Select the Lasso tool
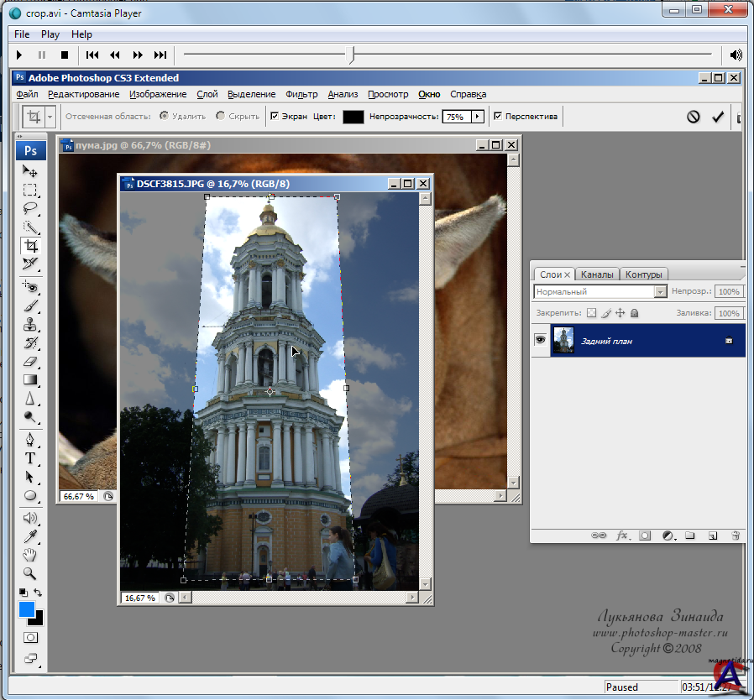The height and width of the screenshot is (700, 754). click(30, 209)
